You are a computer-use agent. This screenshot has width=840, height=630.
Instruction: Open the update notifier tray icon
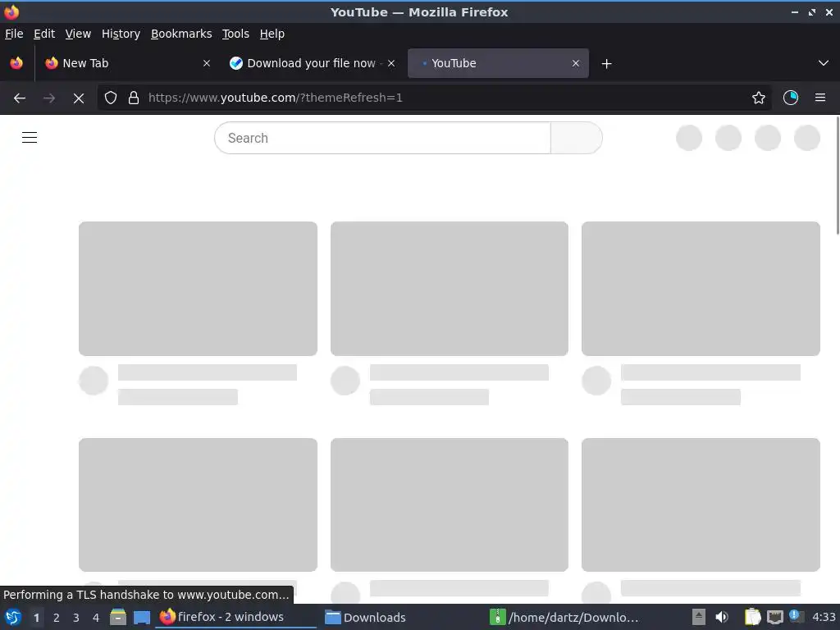click(x=796, y=617)
